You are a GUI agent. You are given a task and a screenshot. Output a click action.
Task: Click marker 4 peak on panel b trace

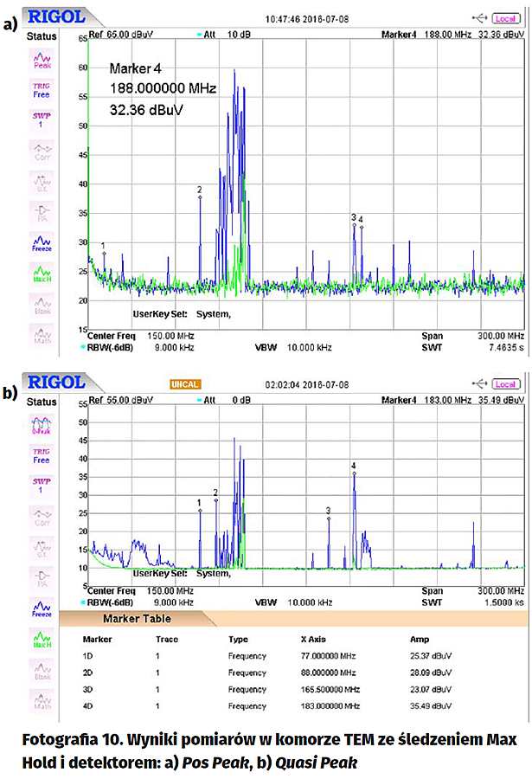point(354,473)
